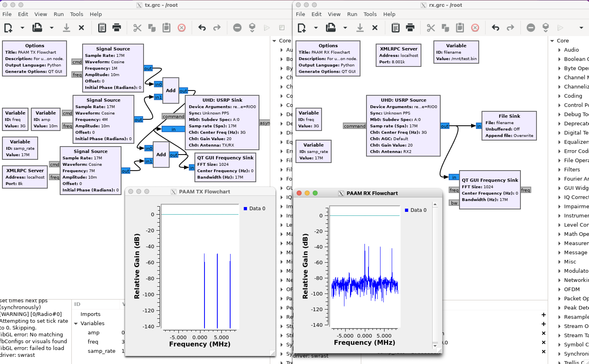Click the paste clipboard icon in rx.grc toolbar
This screenshot has width=589, height=364.
460,28
